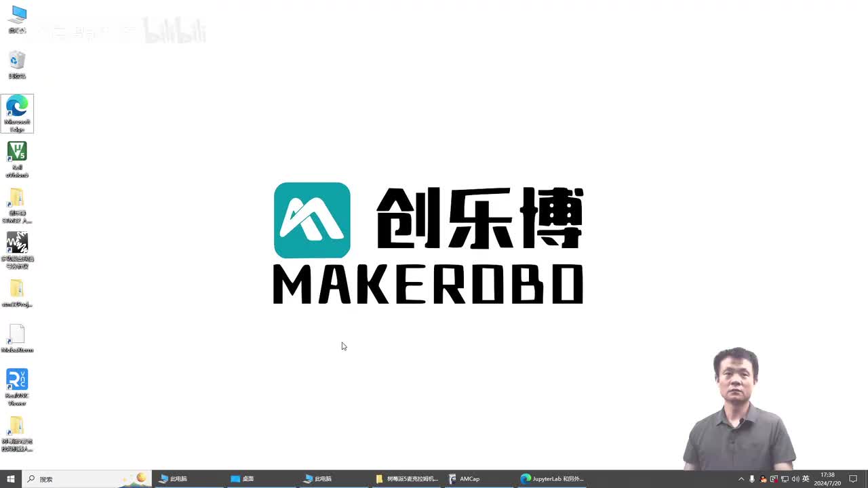Viewport: 868px width, 488px height.
Task: Switch to JupyterLab Edge taskbar window
Action: (x=552, y=479)
